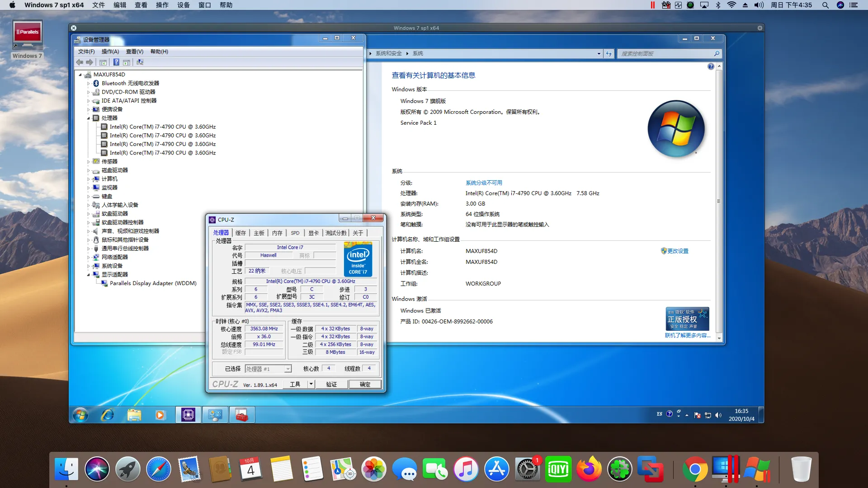Expand the Bluetooth 无线电收发器 node
This screenshot has height=488, width=868.
tap(88, 83)
